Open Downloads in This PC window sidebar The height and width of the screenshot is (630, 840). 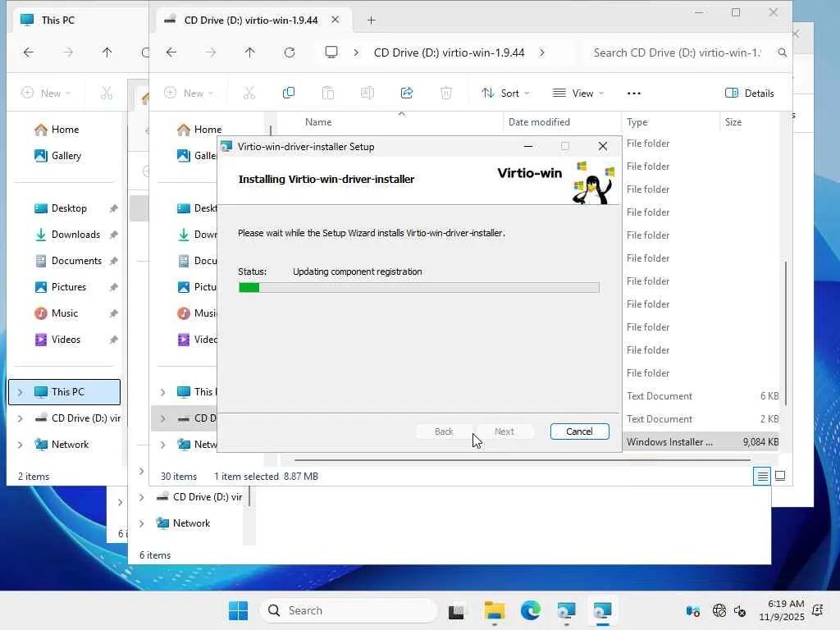(x=75, y=234)
